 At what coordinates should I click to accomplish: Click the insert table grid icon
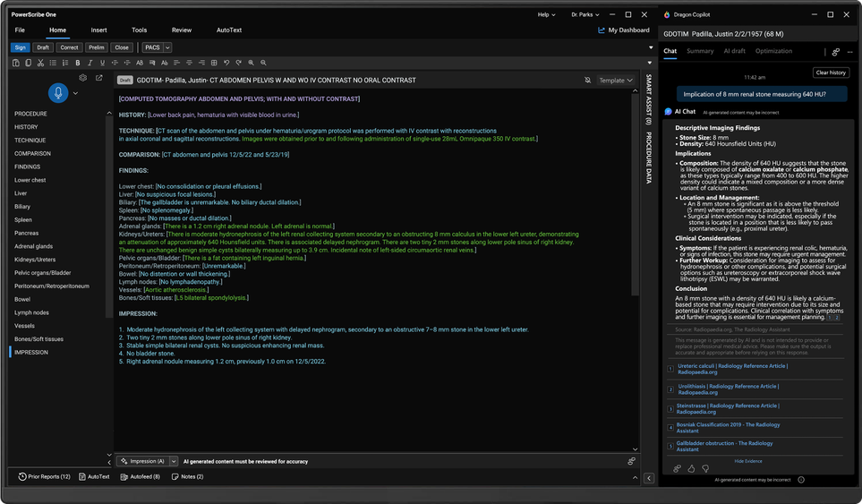[214, 63]
